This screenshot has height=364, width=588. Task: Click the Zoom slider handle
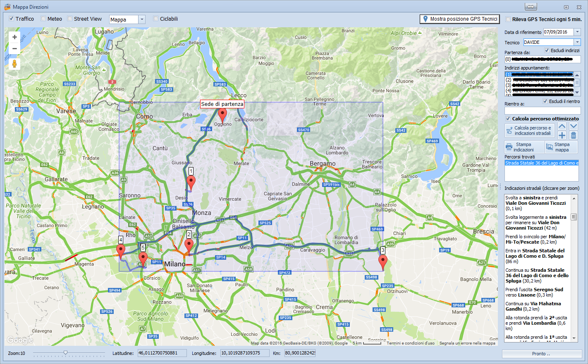click(x=65, y=352)
